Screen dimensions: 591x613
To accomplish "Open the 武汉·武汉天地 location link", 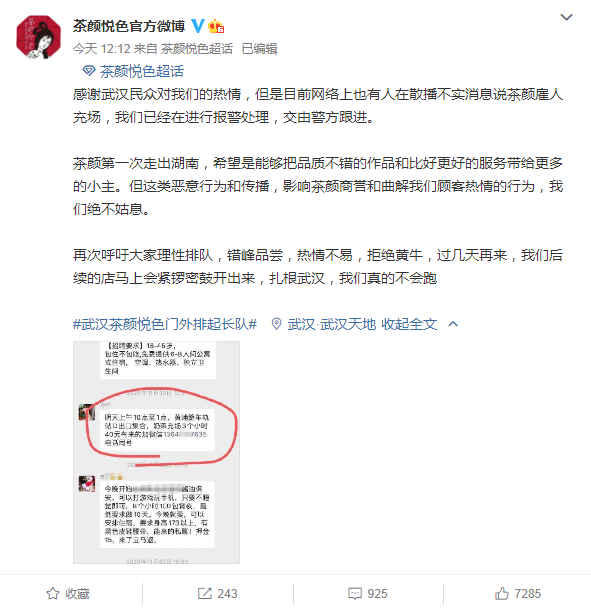I will coord(331,324).
